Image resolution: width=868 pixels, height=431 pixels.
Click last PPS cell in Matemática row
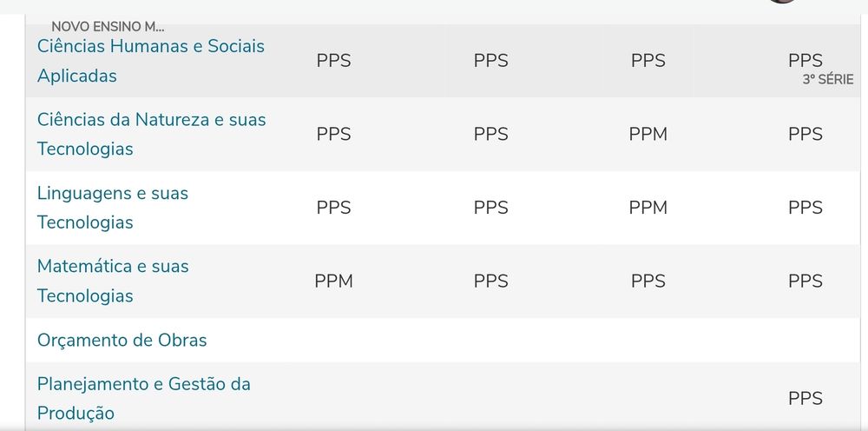click(805, 281)
